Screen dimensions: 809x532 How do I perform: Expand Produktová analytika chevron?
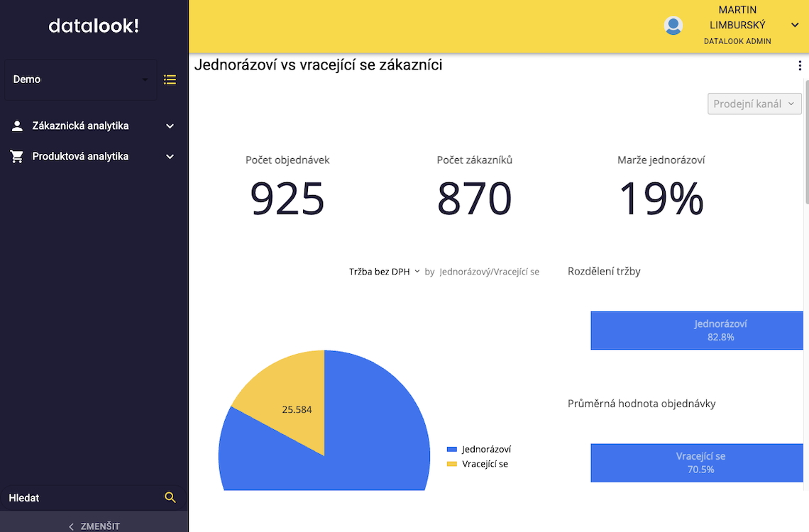(x=170, y=157)
